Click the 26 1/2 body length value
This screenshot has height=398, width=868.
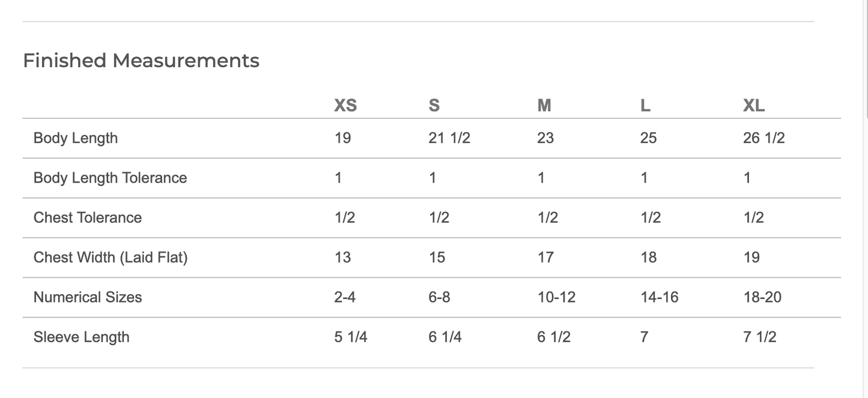(x=764, y=138)
